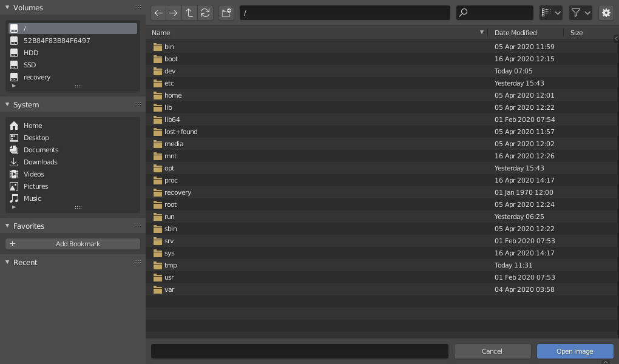Open the display mode dropdown
Image resolution: width=619 pixels, height=364 pixels.
coord(550,12)
